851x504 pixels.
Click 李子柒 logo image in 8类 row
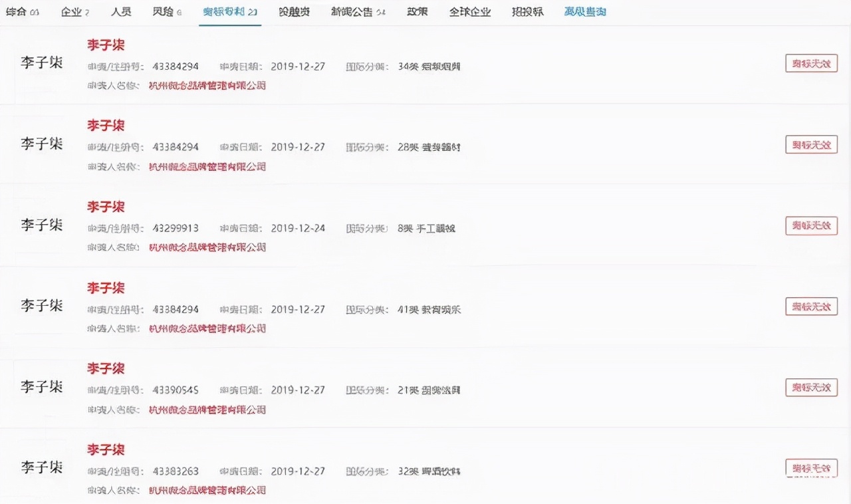coord(41,225)
